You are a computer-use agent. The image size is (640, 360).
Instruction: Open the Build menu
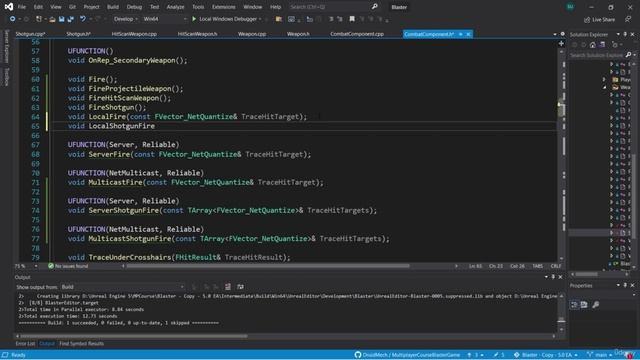[113, 7]
